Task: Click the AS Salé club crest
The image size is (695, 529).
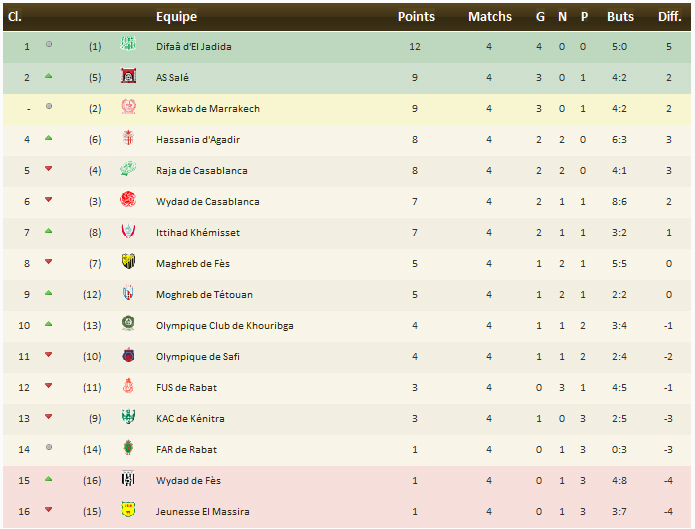Action: [127, 76]
